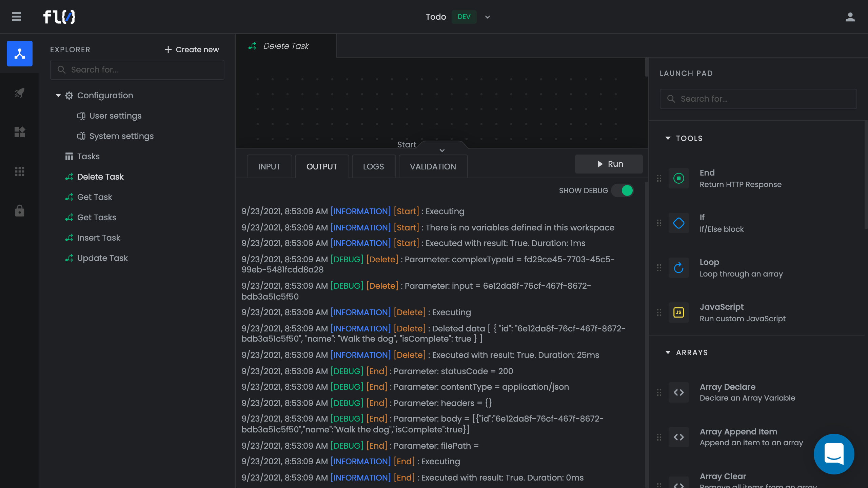Screen dimensions: 868x488
Task: Open the lock security sidebar icon
Action: pos(20,211)
